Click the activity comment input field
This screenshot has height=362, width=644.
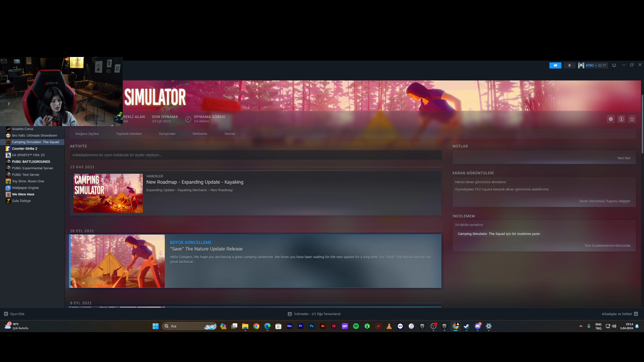click(x=256, y=155)
